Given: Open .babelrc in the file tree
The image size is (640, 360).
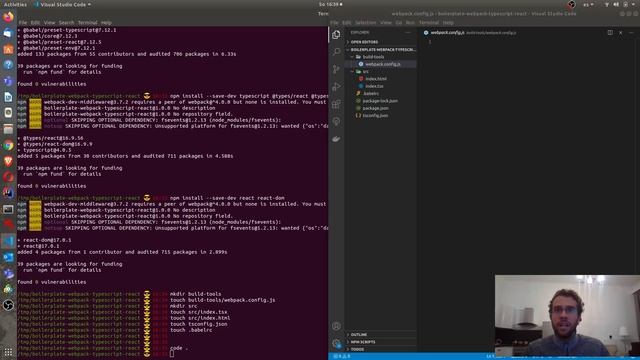Looking at the screenshot, I should tap(381, 93).
